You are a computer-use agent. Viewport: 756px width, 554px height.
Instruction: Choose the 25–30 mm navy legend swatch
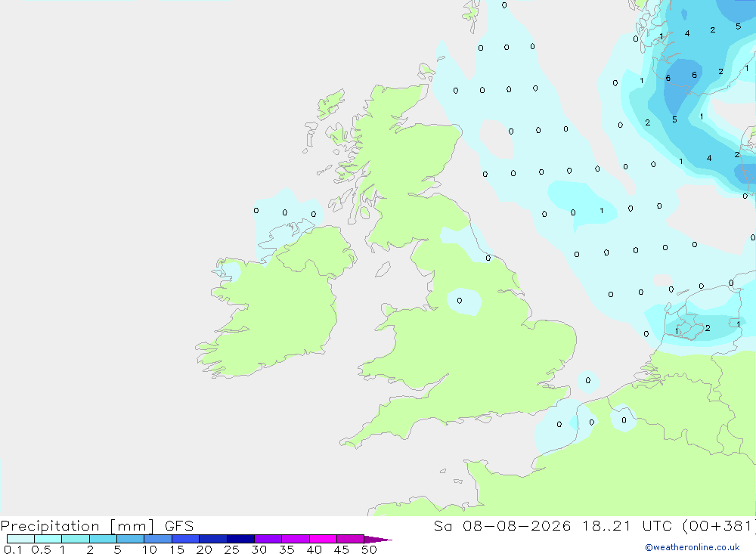click(x=240, y=539)
